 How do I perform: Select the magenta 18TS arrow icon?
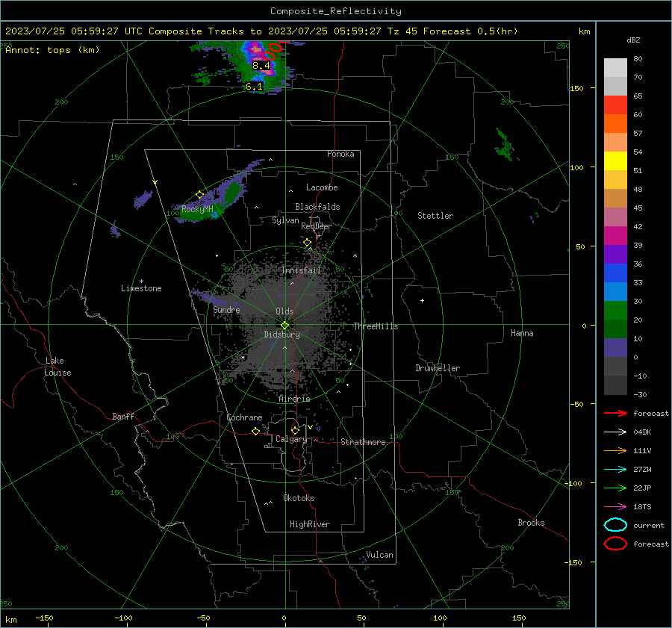(x=615, y=507)
